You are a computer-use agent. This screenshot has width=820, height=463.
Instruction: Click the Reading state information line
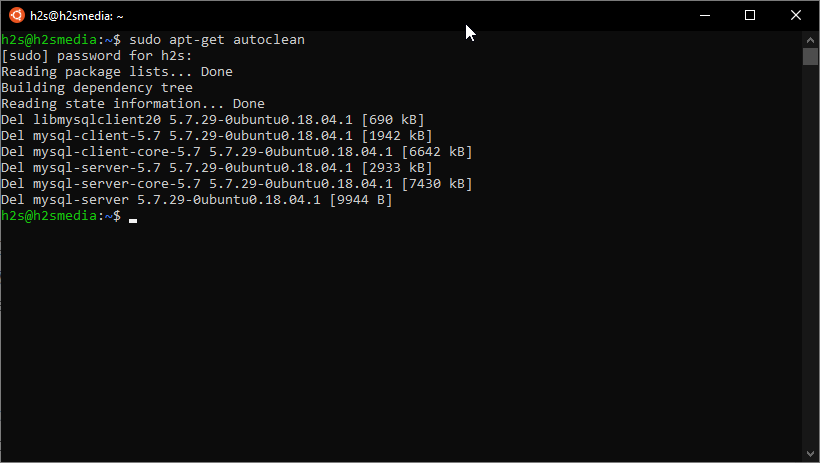point(132,104)
